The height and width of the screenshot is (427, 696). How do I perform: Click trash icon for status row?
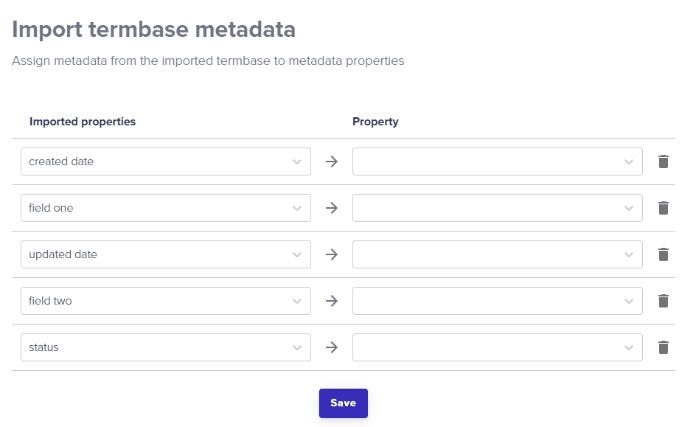(663, 347)
